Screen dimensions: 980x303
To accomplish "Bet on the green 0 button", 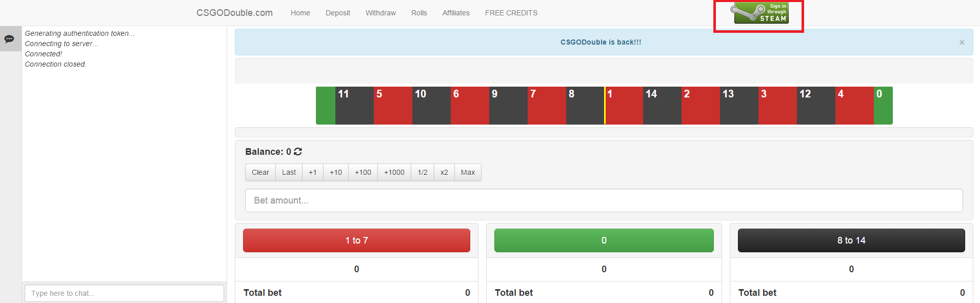I will pos(604,240).
